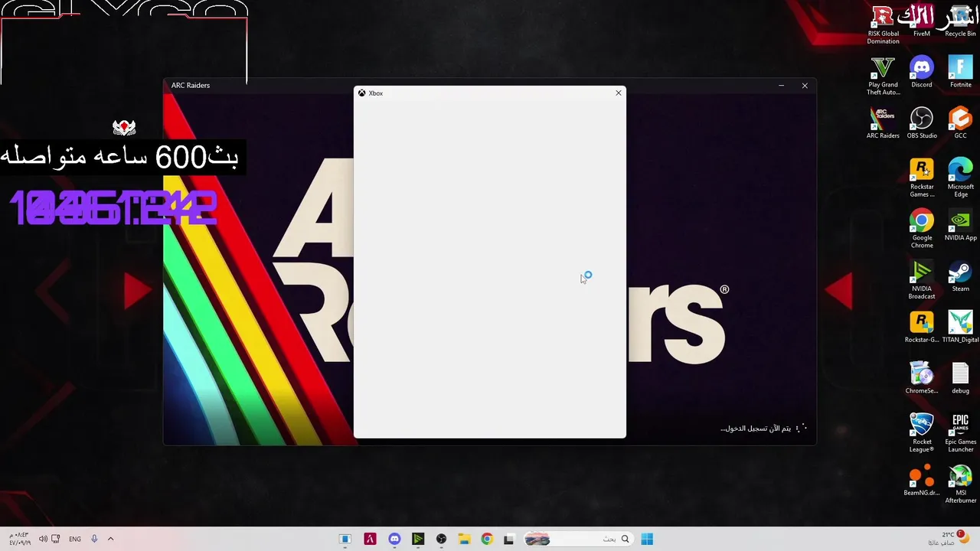This screenshot has width=980, height=551.
Task: Switch to Discord from the taskbar
Action: (394, 539)
